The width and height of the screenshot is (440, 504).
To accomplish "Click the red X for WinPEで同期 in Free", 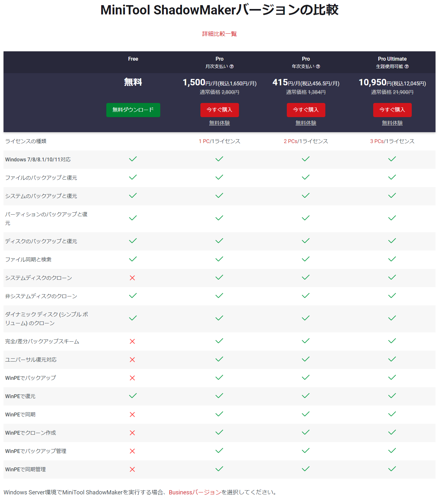I will tap(132, 414).
